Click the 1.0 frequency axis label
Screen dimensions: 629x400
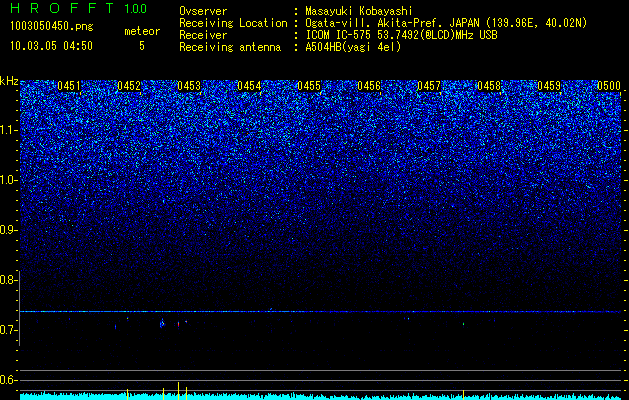coord(8,180)
